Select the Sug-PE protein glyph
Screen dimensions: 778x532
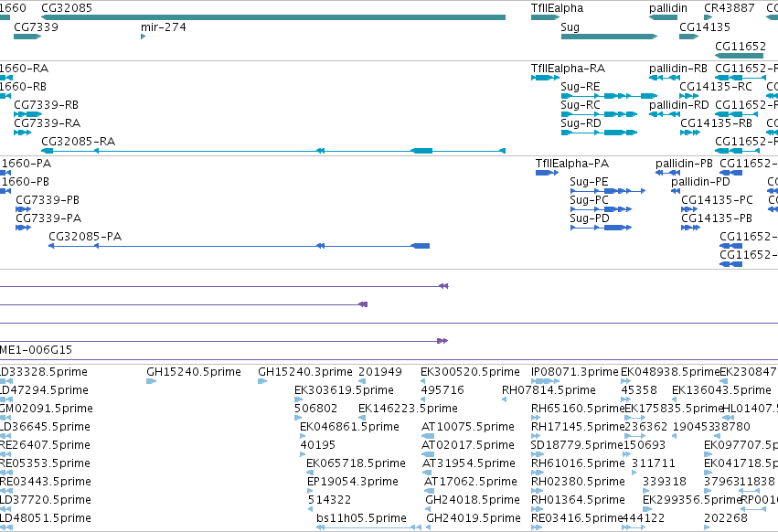[x=608, y=190]
